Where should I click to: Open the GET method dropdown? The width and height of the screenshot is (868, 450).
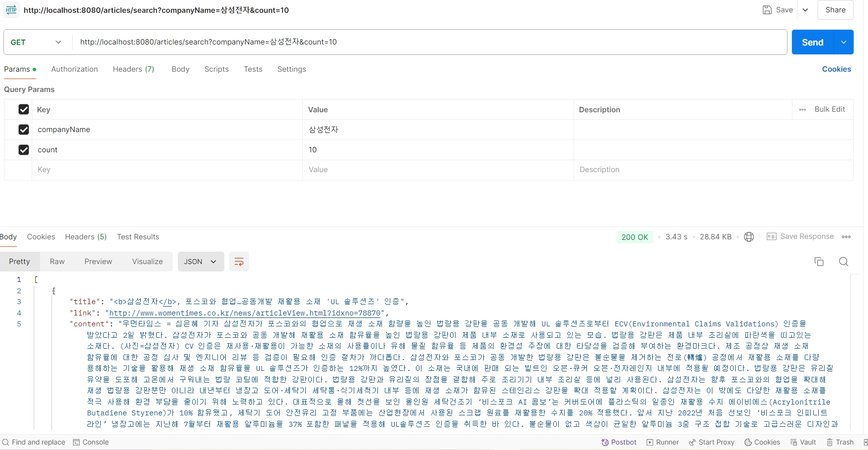click(x=36, y=42)
